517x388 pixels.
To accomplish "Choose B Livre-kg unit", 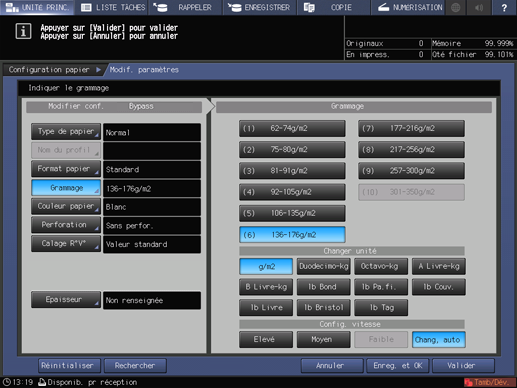I will point(266,287).
